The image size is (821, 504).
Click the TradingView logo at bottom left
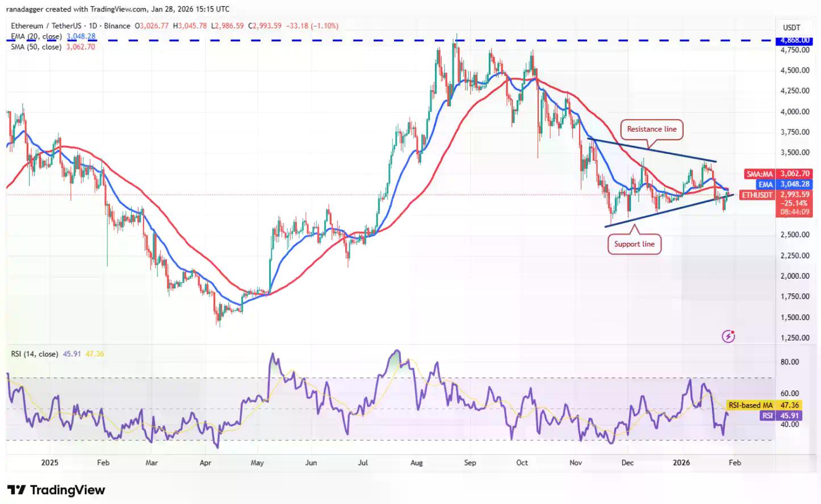56,490
